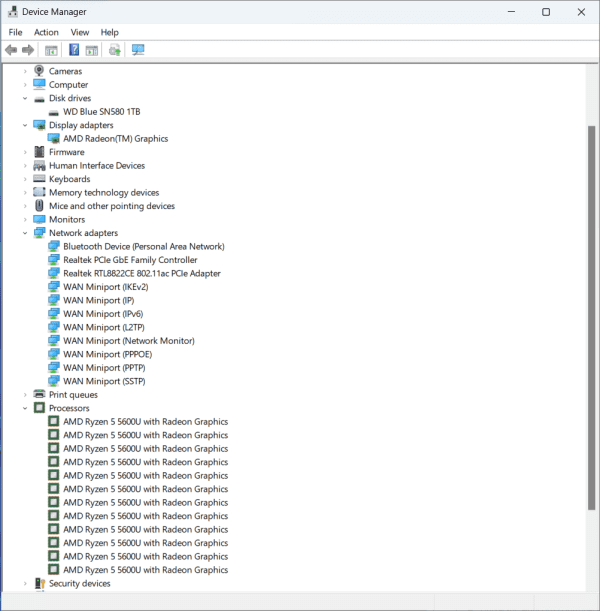Click the Disk drives category icon
600x611 pixels.
coord(39,99)
